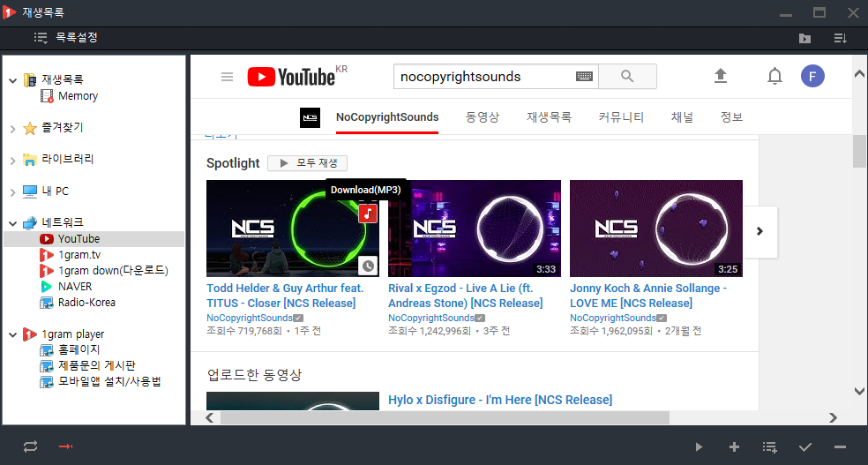Click the watch later clock icon on Closer thumbnail
Viewport: 868px width, 465px height.
pyautogui.click(x=368, y=266)
